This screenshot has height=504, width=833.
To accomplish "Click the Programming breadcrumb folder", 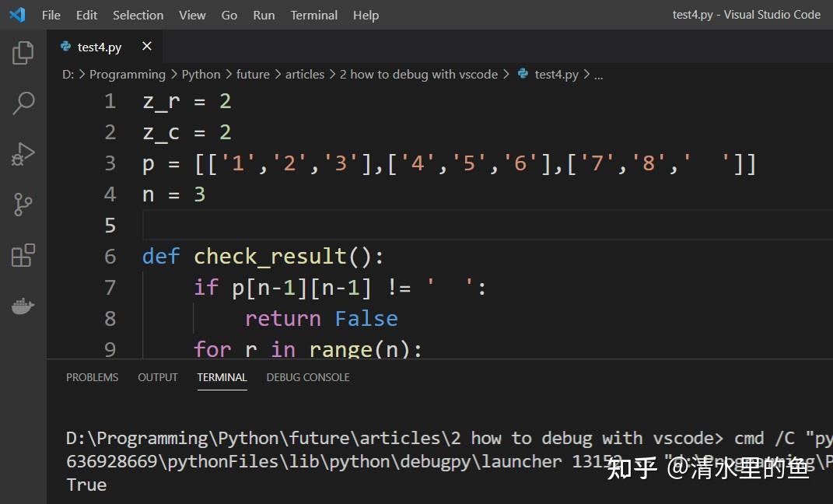I will pos(128,75).
